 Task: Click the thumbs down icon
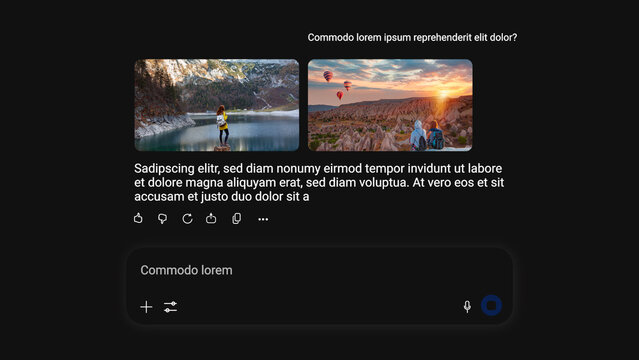coord(162,219)
